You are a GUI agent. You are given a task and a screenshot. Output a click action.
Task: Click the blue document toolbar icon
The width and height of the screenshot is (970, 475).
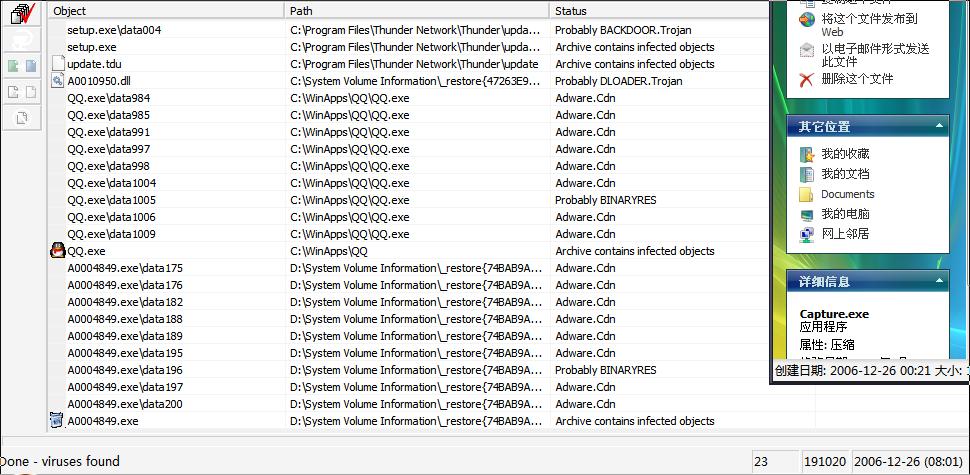pyautogui.click(x=31, y=66)
